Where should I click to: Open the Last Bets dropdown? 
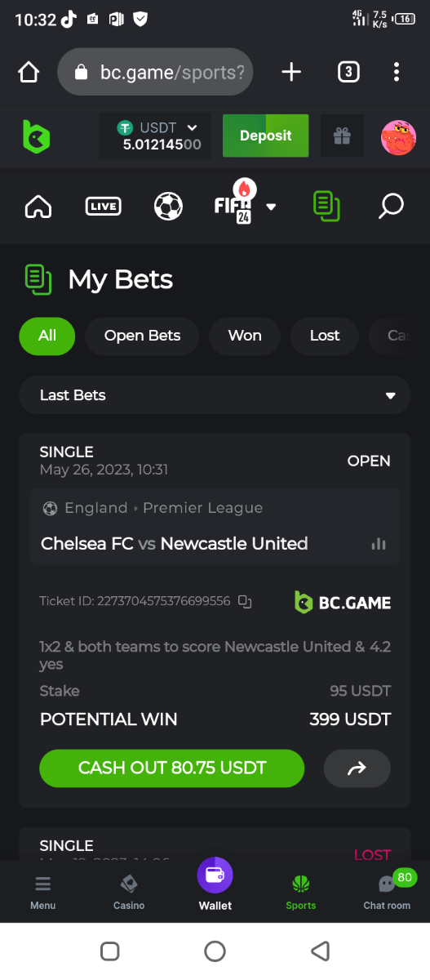(x=215, y=395)
